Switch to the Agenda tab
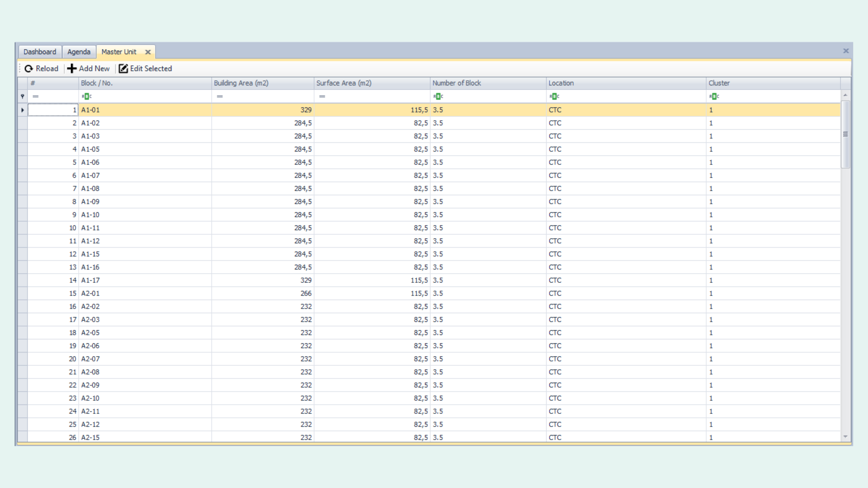The width and height of the screenshot is (868, 488). (x=79, y=52)
